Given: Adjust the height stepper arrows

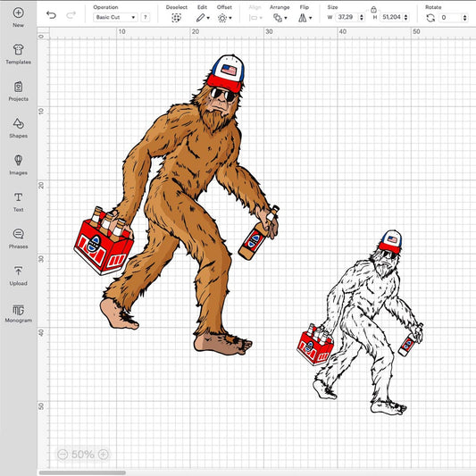Looking at the screenshot, I should click(x=405, y=17).
